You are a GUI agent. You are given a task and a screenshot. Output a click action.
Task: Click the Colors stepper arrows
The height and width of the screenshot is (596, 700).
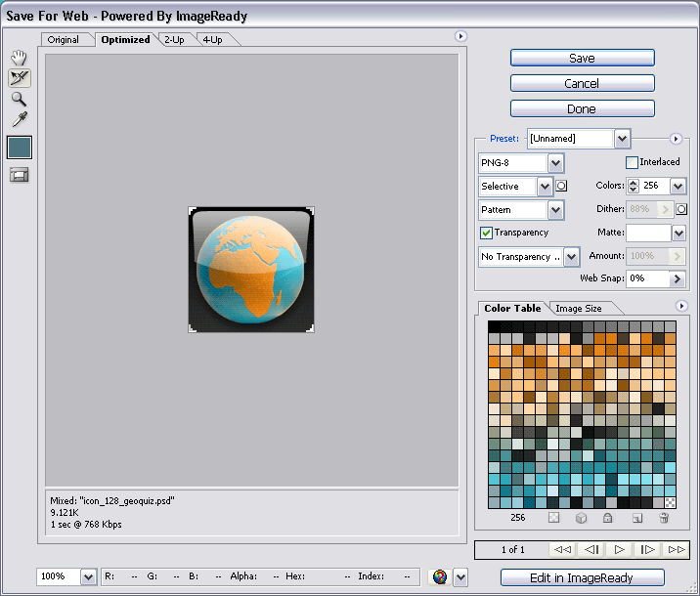[x=634, y=186]
